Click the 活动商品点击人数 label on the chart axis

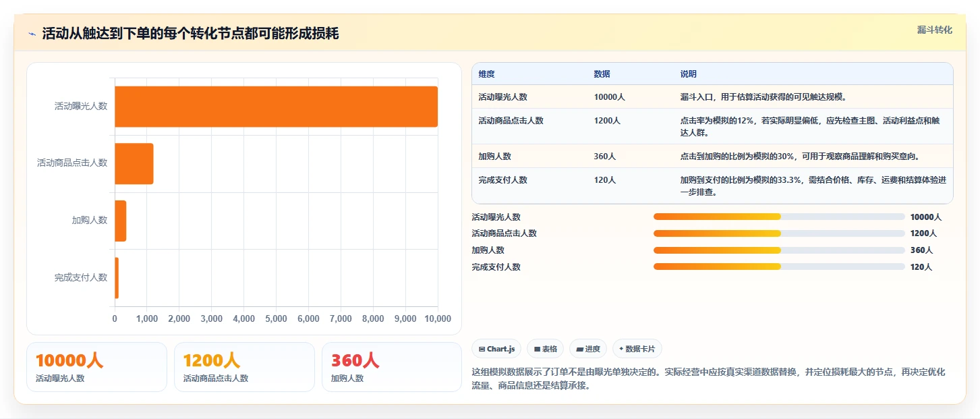72,163
